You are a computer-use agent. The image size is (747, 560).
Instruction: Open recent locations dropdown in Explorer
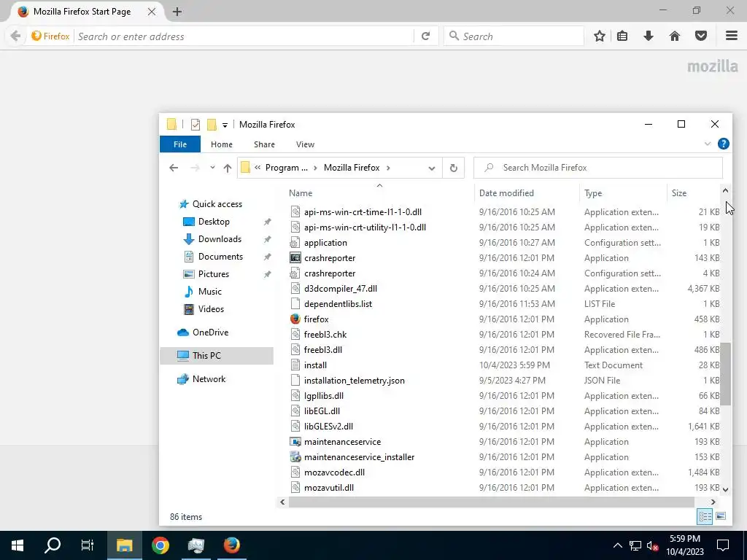[212, 168]
